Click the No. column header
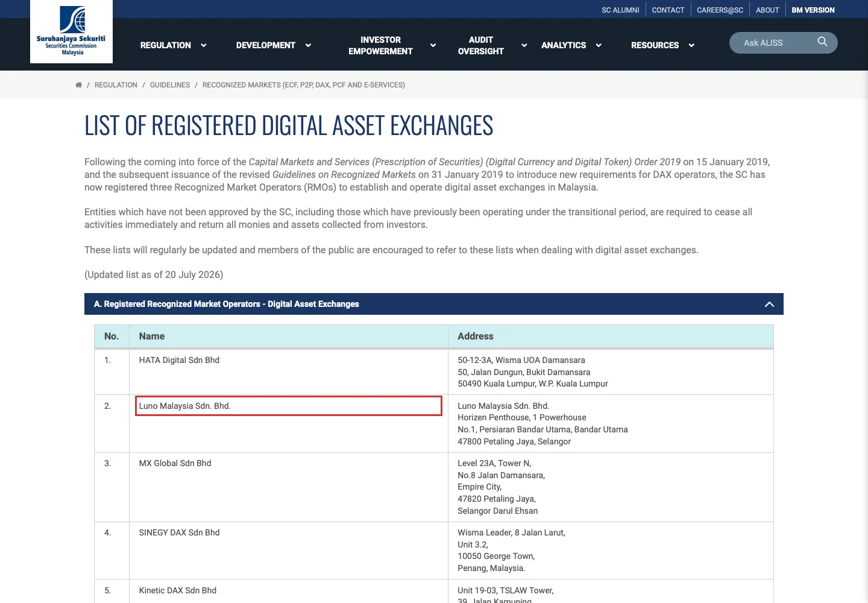Image resolution: width=868 pixels, height=603 pixels. [112, 336]
